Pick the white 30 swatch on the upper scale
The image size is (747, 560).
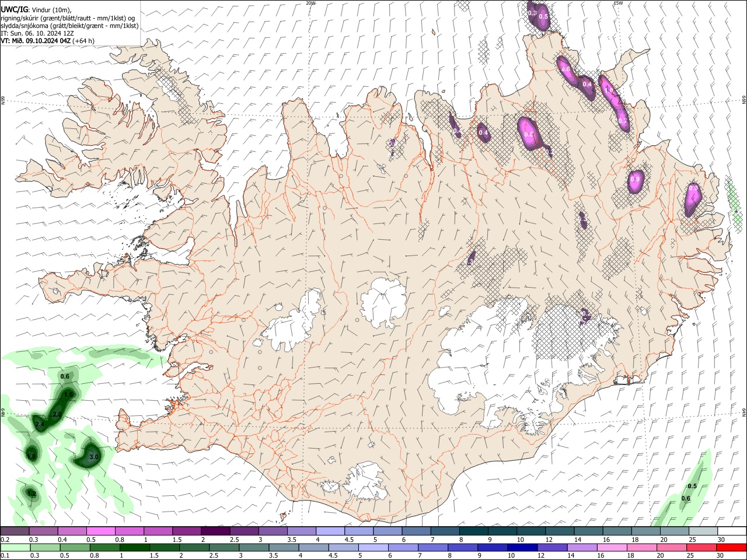pyautogui.click(x=732, y=531)
